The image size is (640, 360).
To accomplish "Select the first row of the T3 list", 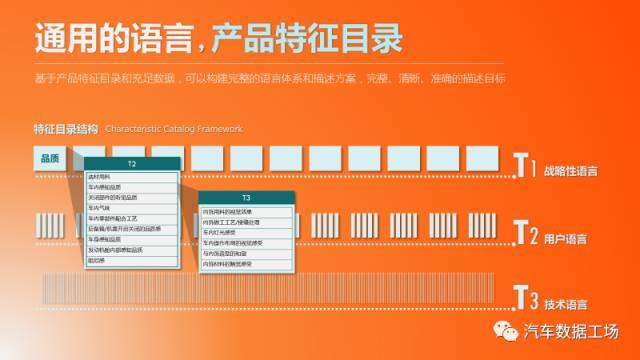I will (x=247, y=212).
